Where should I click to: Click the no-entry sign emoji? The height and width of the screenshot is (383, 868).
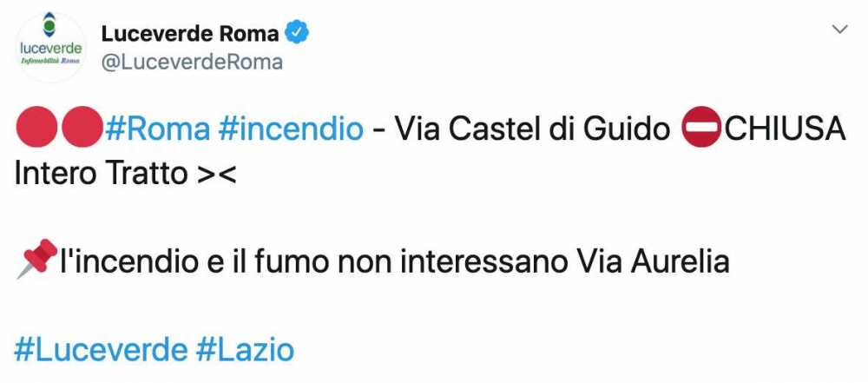tap(699, 130)
